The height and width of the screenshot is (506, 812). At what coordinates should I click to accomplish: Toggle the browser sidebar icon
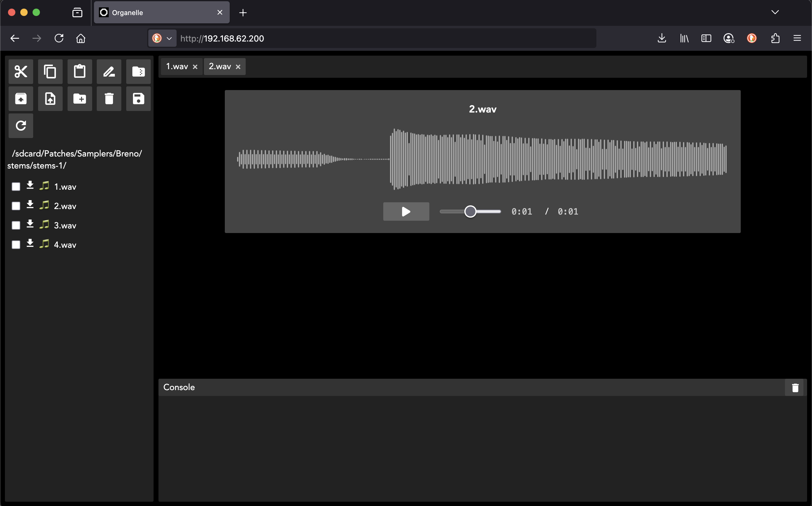706,38
